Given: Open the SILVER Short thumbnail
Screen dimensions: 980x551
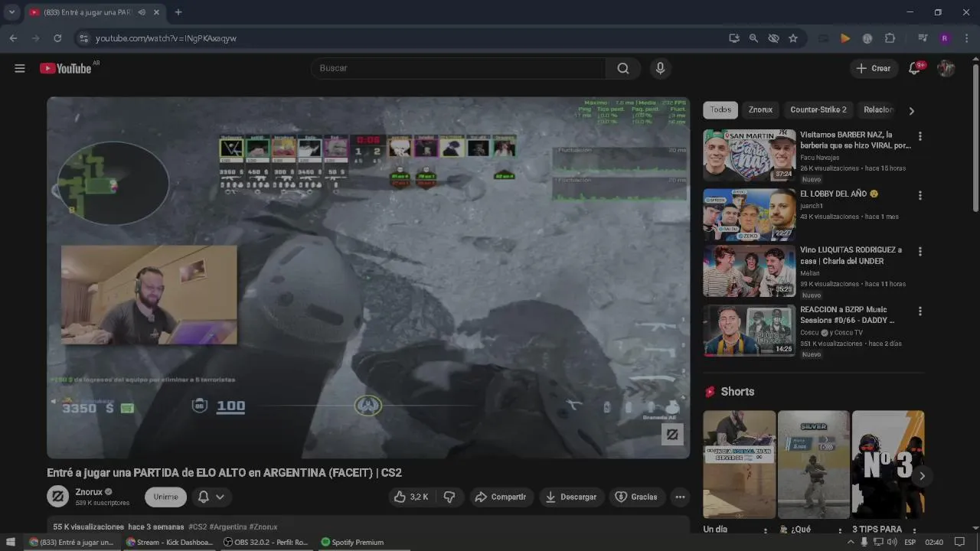Looking at the screenshot, I should tap(814, 465).
